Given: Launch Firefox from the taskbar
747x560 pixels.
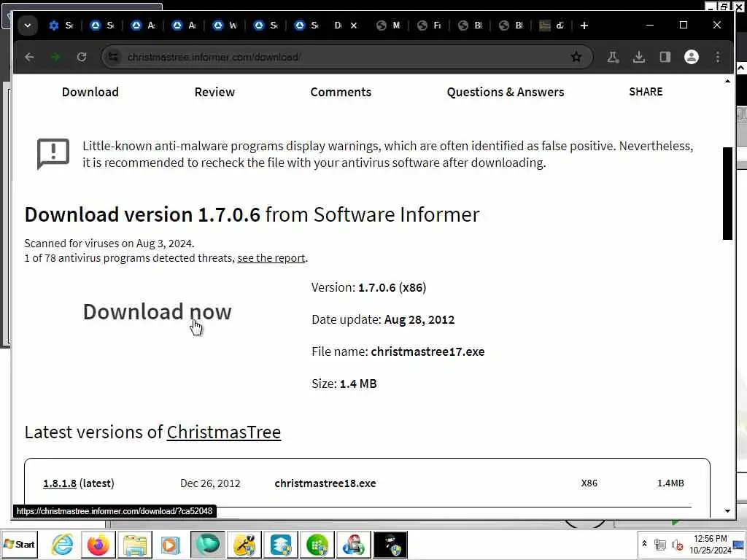Looking at the screenshot, I should tap(98, 544).
